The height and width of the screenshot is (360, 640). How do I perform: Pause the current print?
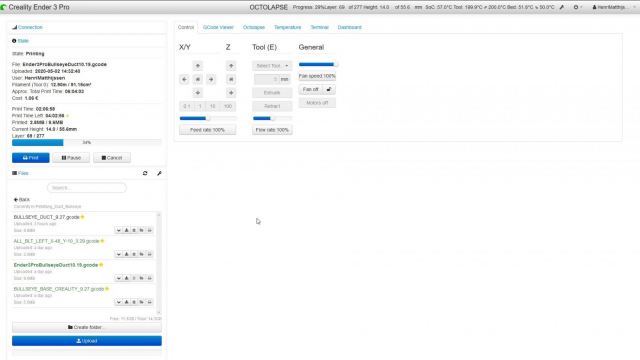71,158
